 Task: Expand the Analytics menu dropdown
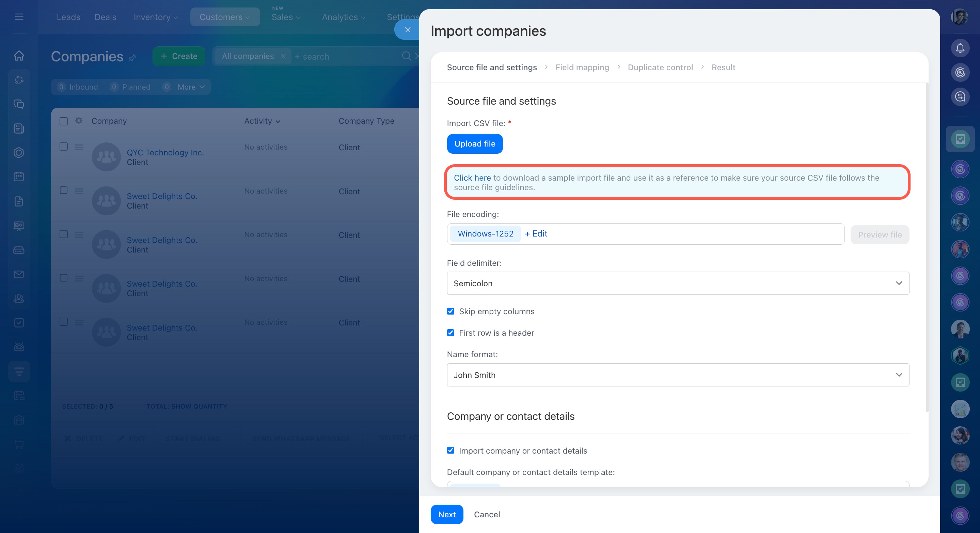pyautogui.click(x=343, y=17)
